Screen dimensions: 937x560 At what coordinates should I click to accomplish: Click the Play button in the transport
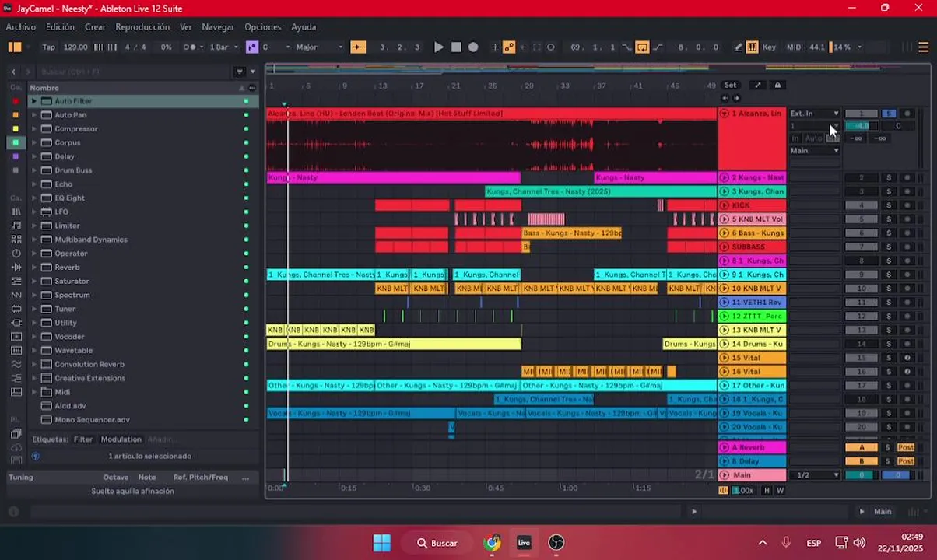point(439,47)
